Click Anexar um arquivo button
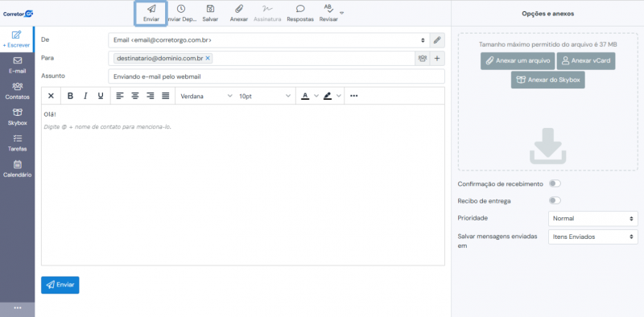 (518, 61)
